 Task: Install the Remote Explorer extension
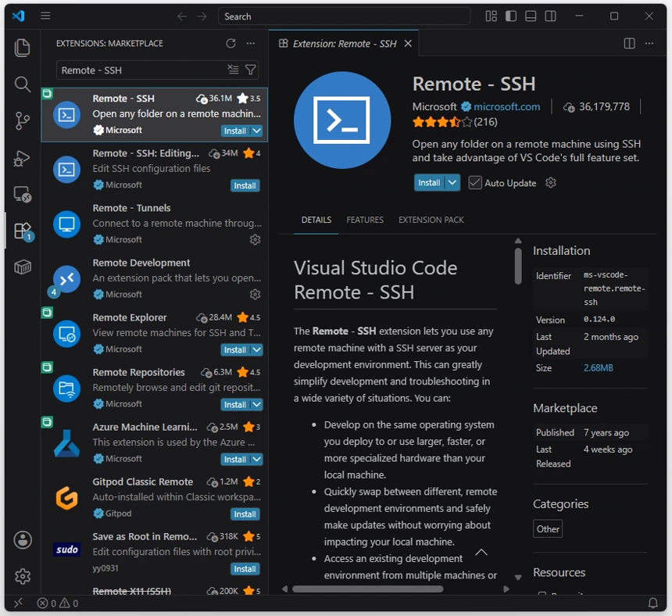(235, 349)
